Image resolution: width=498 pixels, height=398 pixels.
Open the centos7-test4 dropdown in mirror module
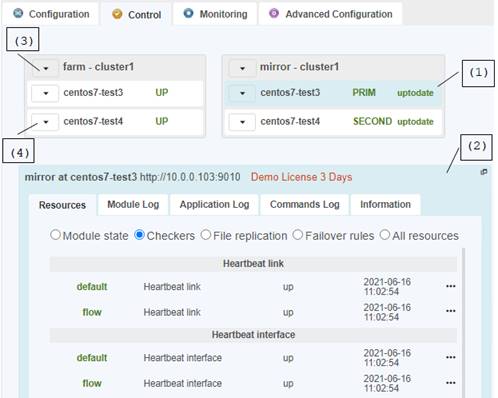coord(242,122)
